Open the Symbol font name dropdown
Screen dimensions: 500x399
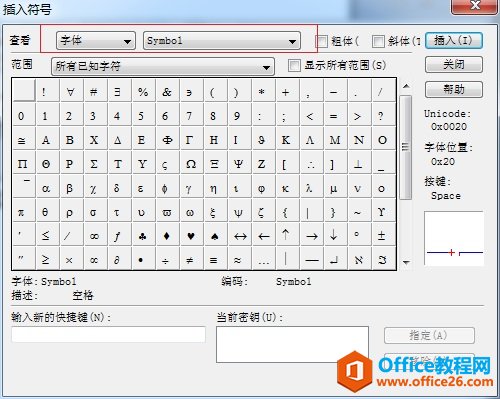coord(222,41)
